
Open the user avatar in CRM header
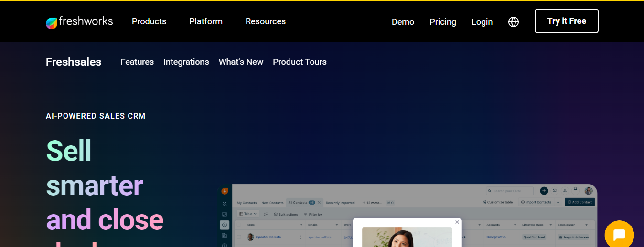click(x=589, y=191)
